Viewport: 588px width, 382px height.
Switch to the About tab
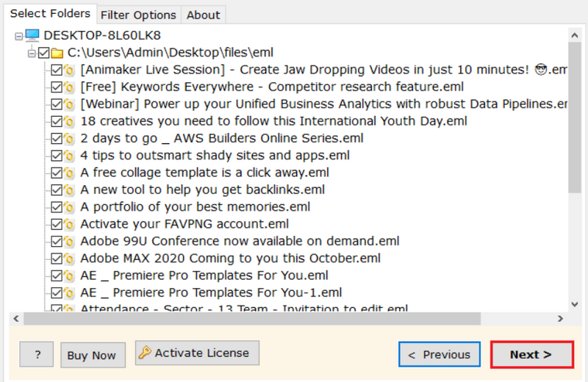pyautogui.click(x=204, y=15)
